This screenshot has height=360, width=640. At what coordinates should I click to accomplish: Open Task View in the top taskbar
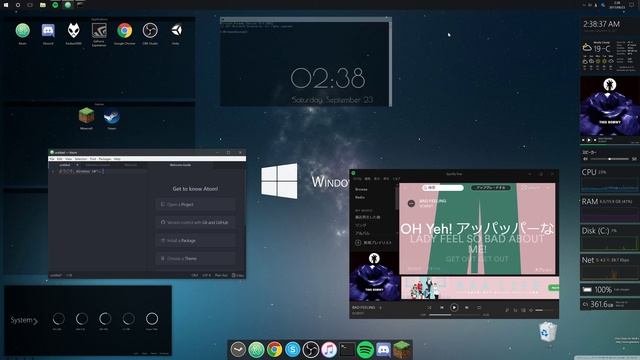[x=30, y=5]
